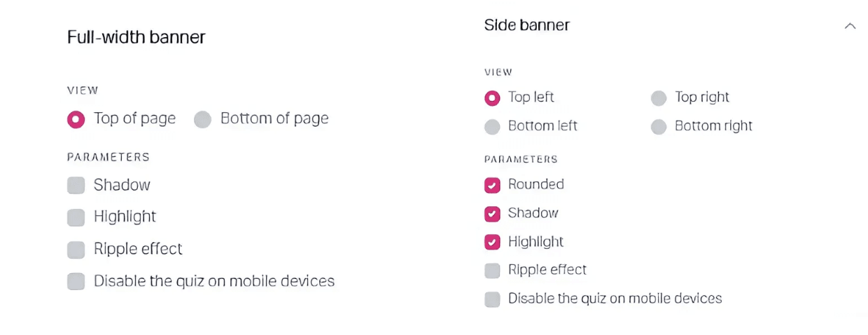
Task: Click the Rounded label in side banner
Action: (x=536, y=184)
